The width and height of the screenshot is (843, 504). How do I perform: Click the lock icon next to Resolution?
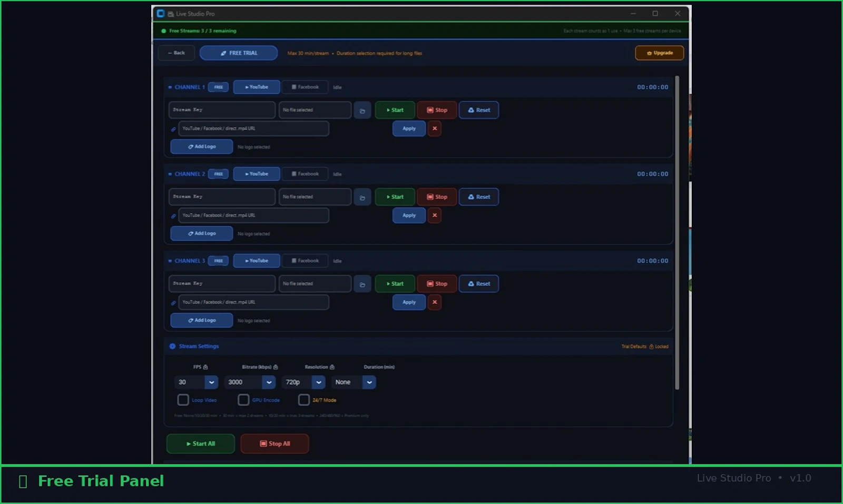[x=332, y=367]
